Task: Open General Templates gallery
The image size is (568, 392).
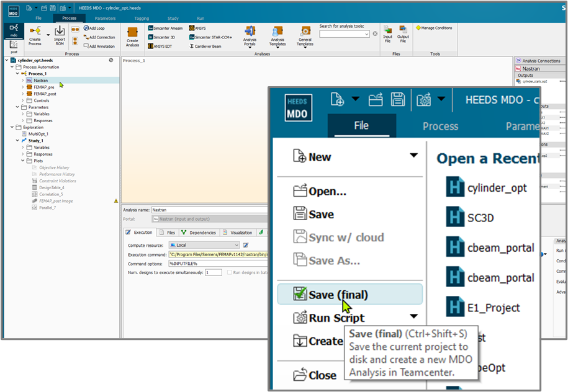Action: (x=305, y=37)
